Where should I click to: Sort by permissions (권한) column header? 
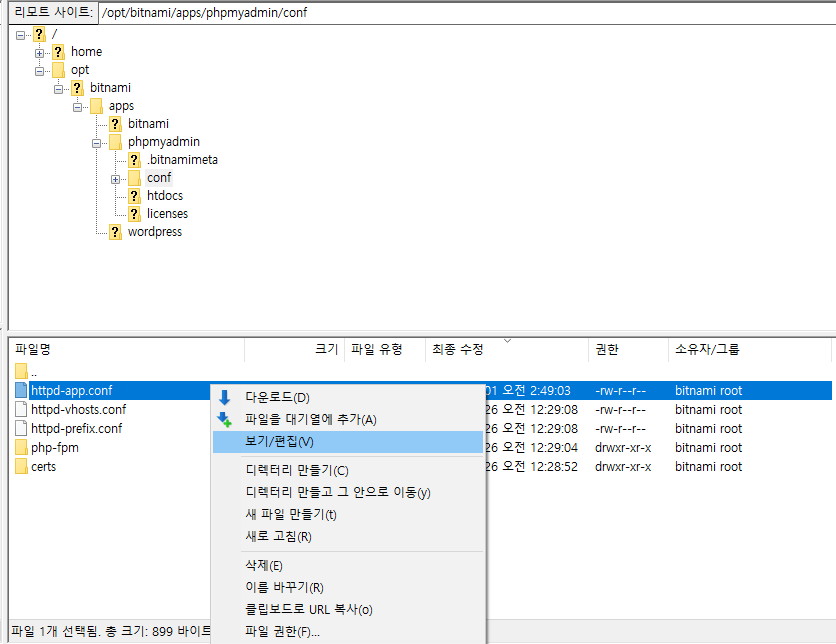click(629, 349)
